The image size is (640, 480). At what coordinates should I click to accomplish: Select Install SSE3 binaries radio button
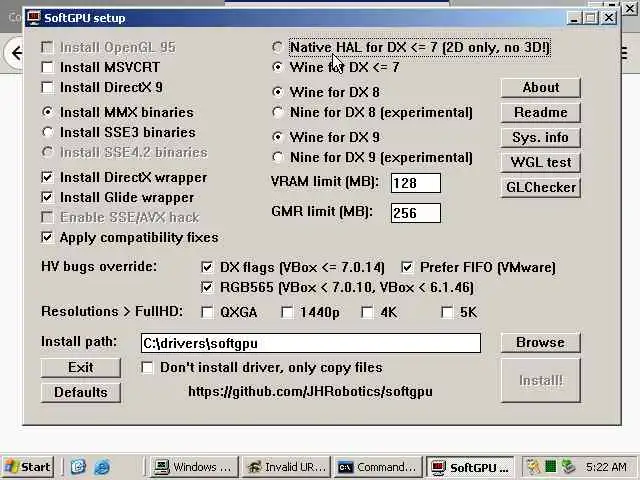[x=48, y=132]
